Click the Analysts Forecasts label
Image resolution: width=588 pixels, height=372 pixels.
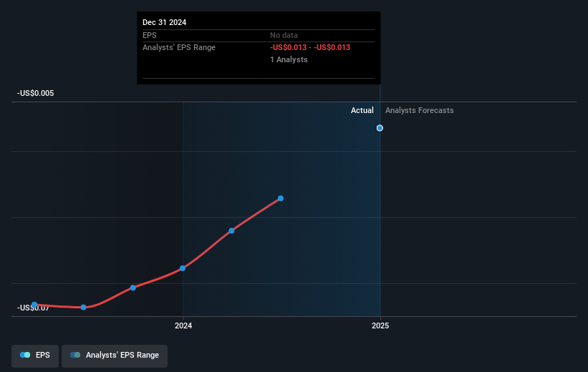click(419, 110)
